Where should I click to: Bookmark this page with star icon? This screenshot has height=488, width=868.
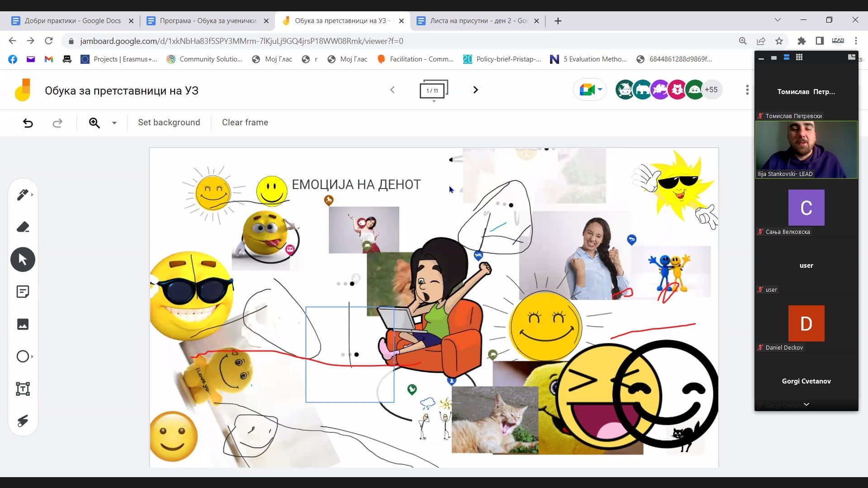779,41
